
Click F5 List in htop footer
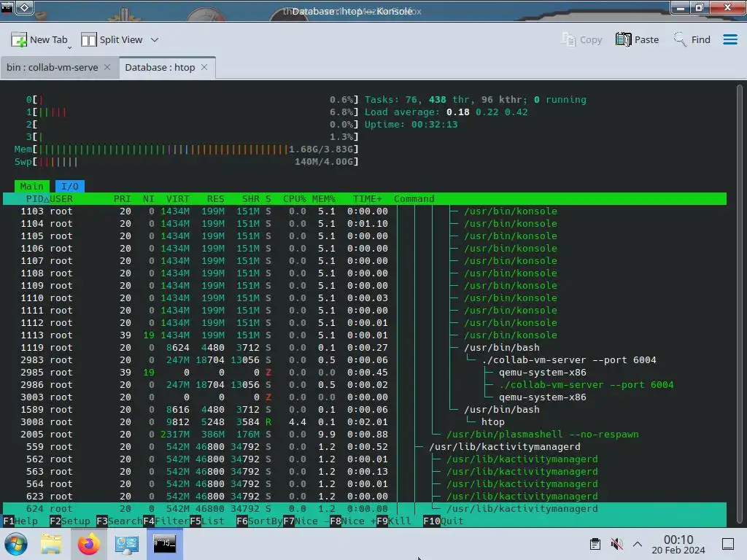pos(206,521)
